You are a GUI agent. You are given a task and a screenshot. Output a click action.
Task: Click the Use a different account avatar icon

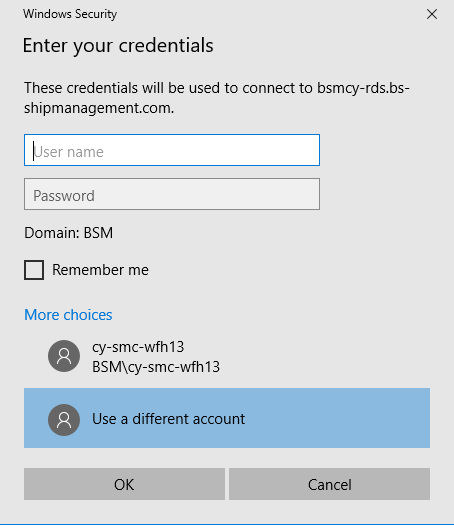(64, 420)
